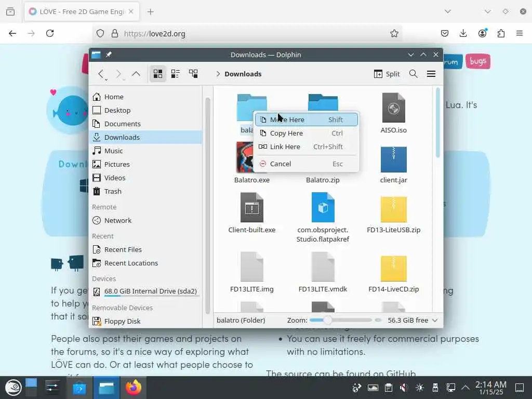Open Firefox Downloads panel
The width and height of the screenshot is (532, 399).
tap(463, 33)
